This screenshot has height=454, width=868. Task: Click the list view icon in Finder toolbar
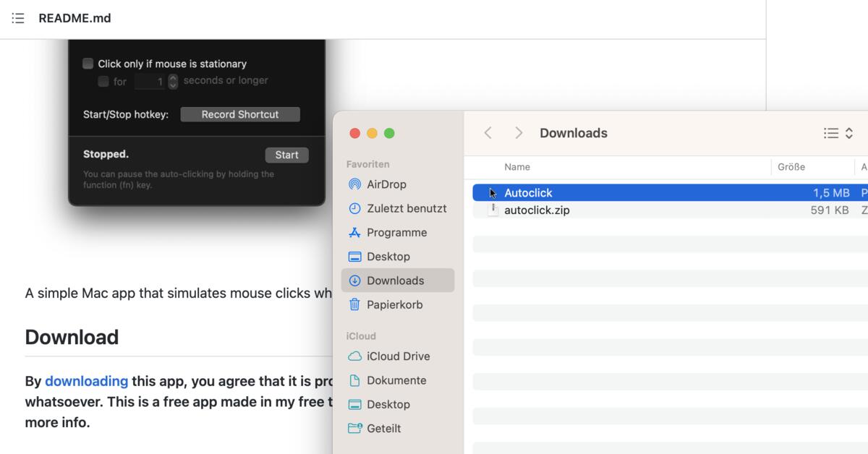point(829,133)
